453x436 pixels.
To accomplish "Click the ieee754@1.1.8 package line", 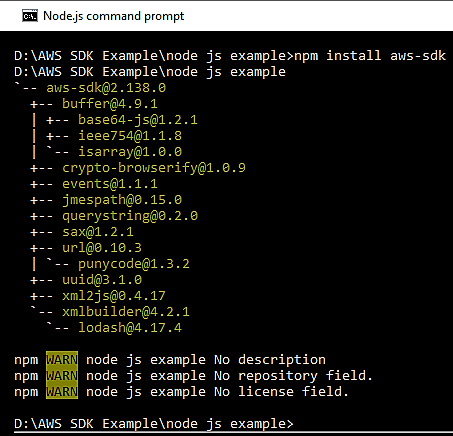I will [x=130, y=136].
